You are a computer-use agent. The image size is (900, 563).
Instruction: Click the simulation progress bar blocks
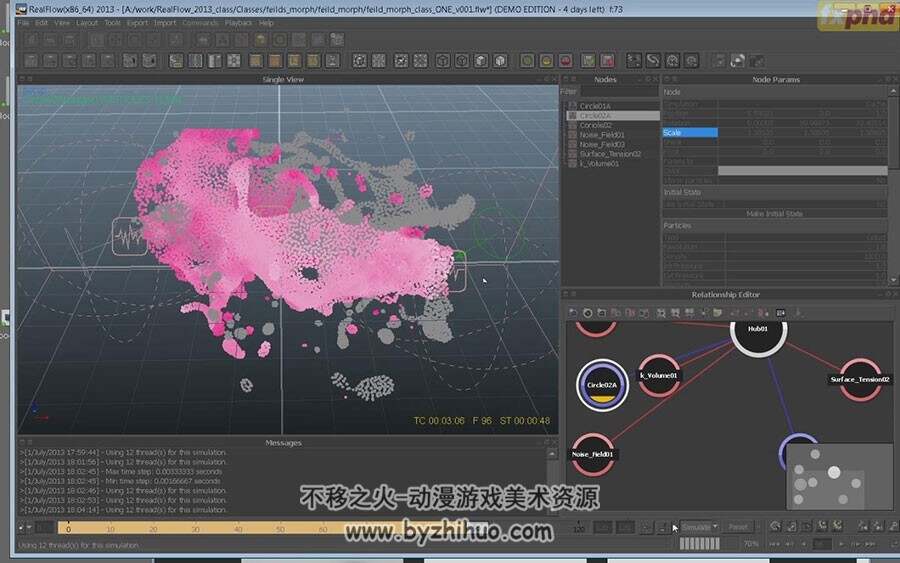pyautogui.click(x=700, y=543)
